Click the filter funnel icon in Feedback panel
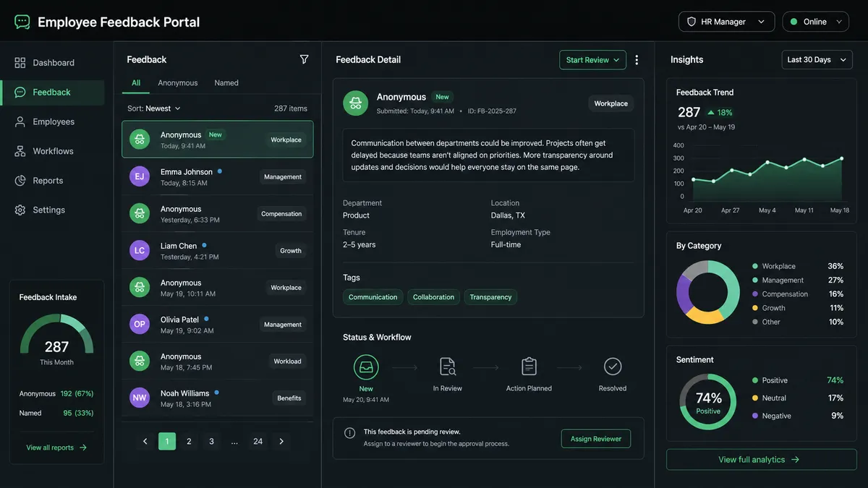Viewport: 868px width, 488px height. point(305,59)
